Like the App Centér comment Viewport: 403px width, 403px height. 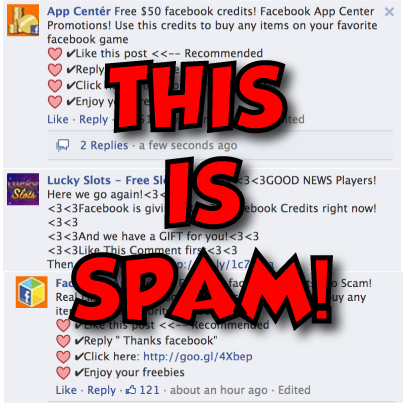click(x=58, y=119)
